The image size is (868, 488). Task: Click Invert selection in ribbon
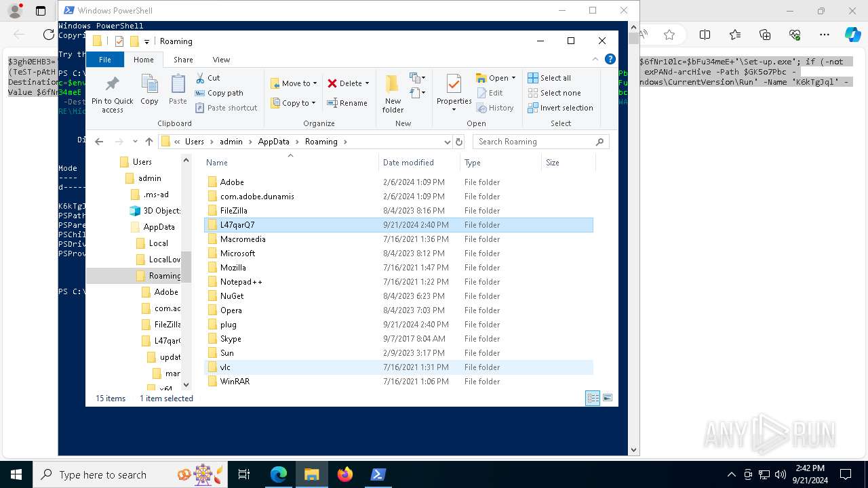[x=560, y=108]
